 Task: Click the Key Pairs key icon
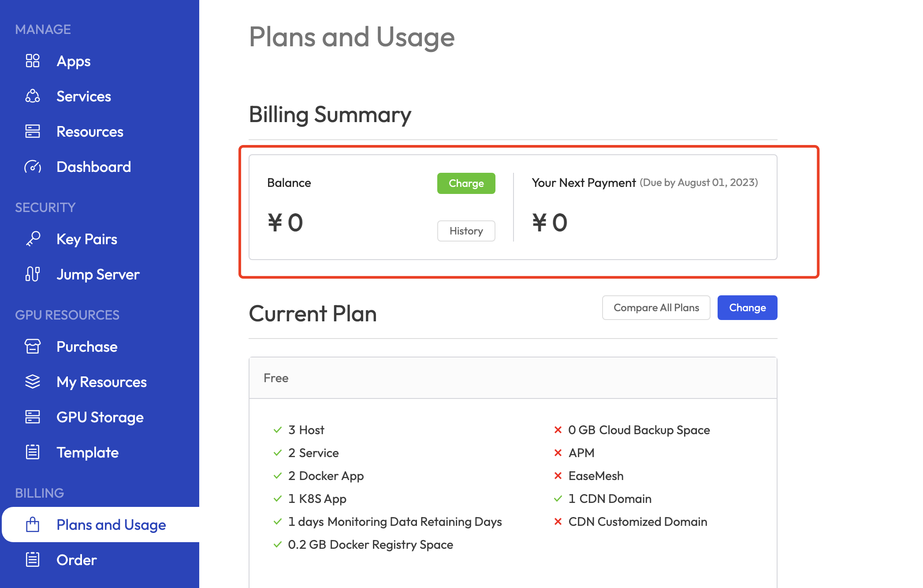[x=33, y=239]
